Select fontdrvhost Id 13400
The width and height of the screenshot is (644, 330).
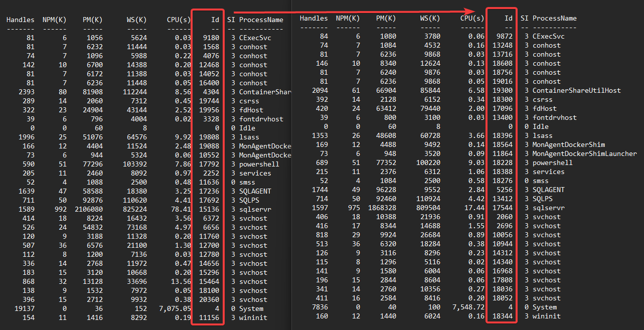coord(502,117)
